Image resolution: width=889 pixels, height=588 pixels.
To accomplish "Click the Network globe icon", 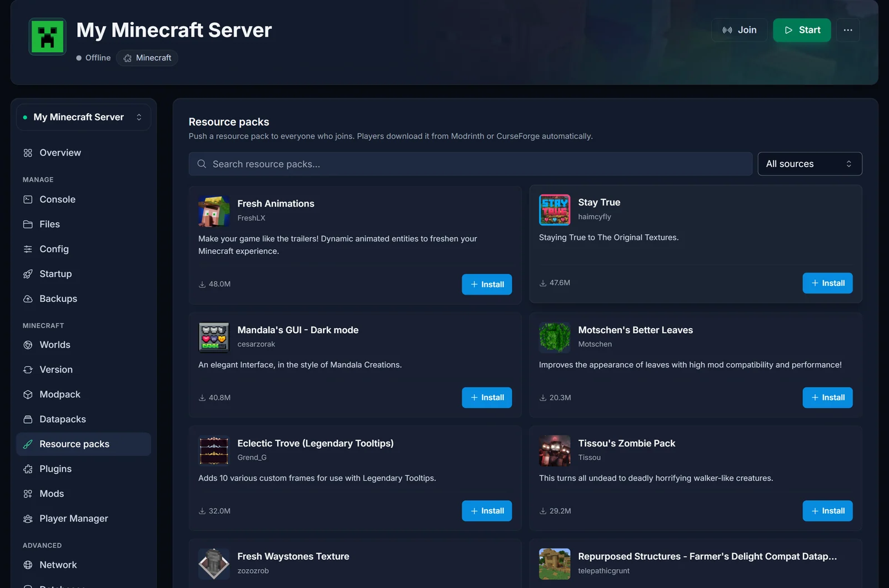I will pyautogui.click(x=28, y=565).
